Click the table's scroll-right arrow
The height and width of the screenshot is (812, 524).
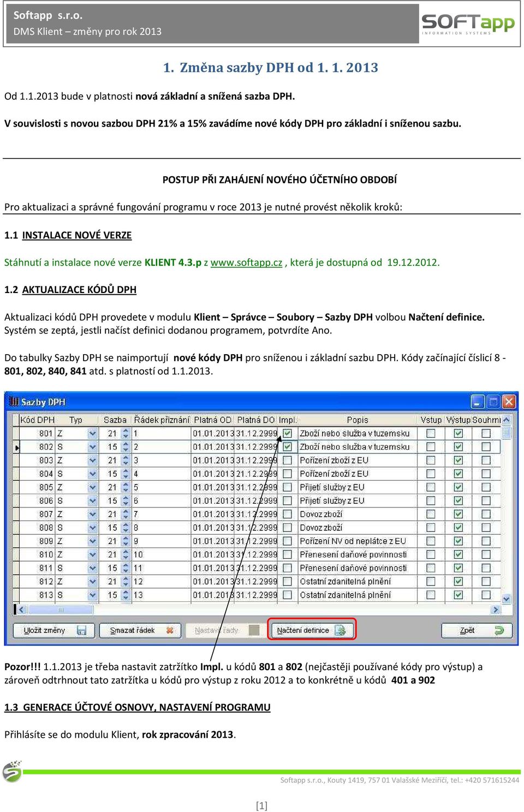[496, 610]
